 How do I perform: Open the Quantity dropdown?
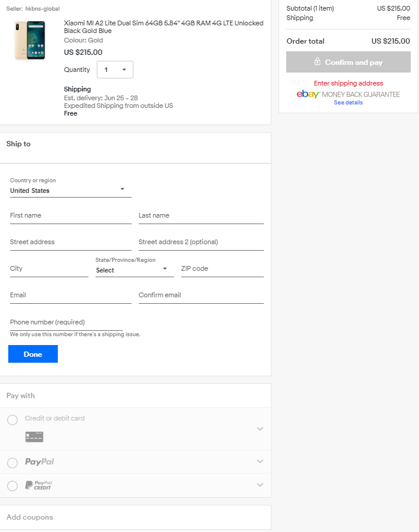click(115, 70)
